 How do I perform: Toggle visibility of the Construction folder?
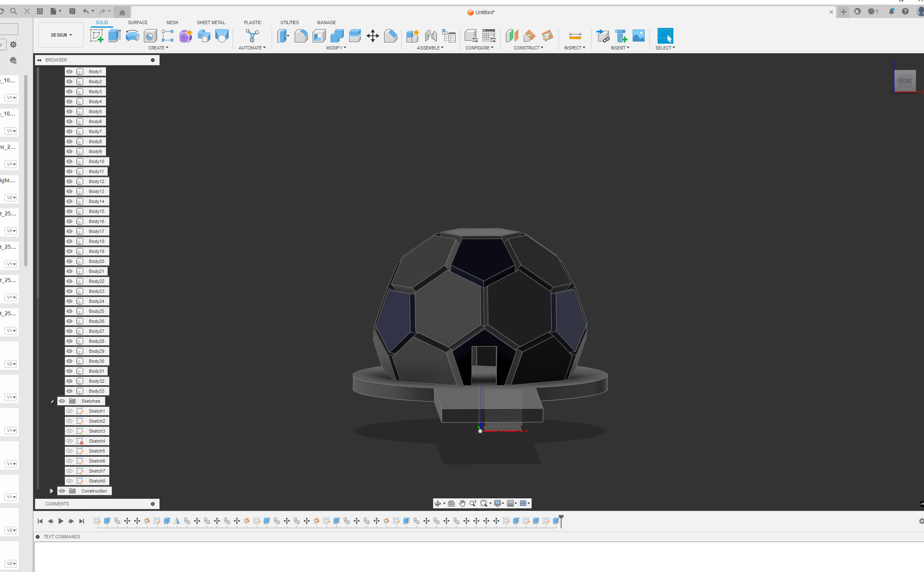pyautogui.click(x=62, y=491)
